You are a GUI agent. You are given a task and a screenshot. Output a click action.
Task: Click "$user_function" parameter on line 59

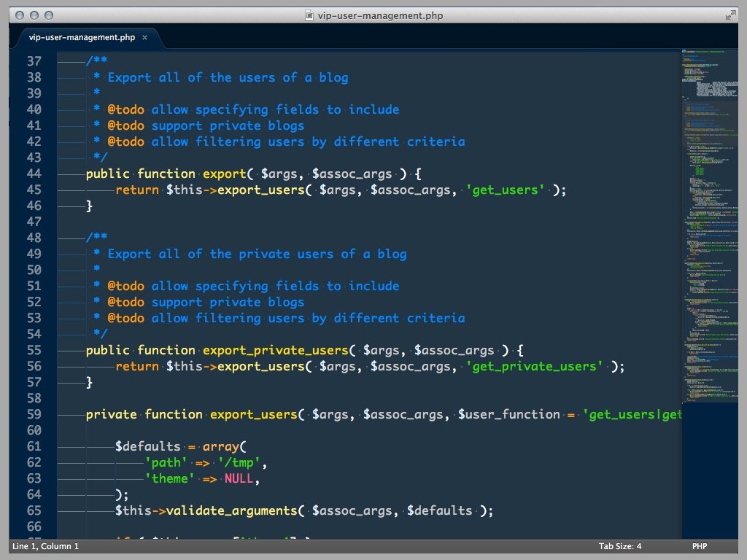coord(508,415)
